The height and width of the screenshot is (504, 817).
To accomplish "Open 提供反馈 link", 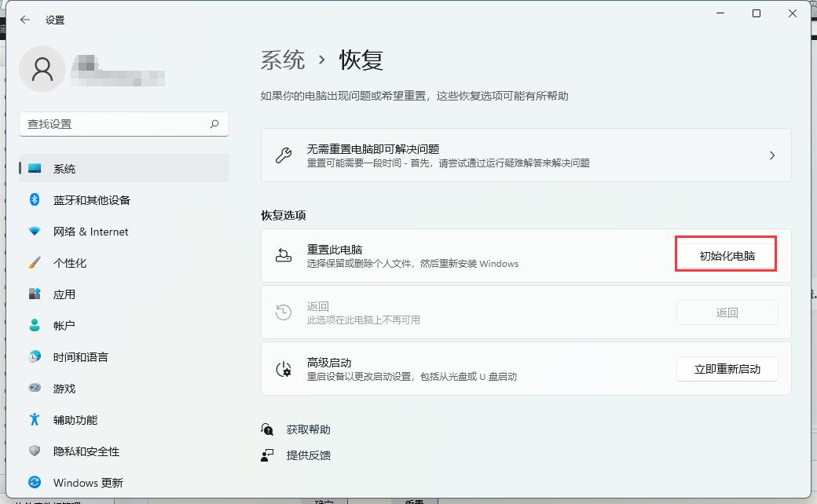I will 308,455.
